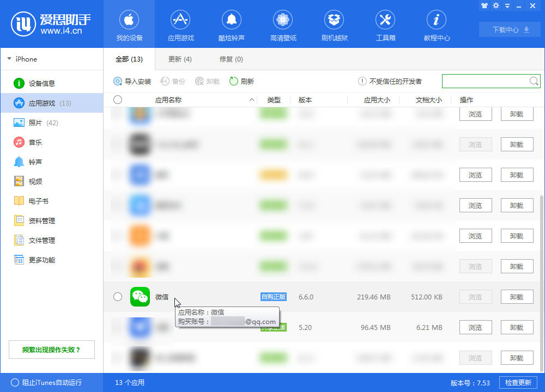Switch to the 更新 (4) tab

(180, 59)
